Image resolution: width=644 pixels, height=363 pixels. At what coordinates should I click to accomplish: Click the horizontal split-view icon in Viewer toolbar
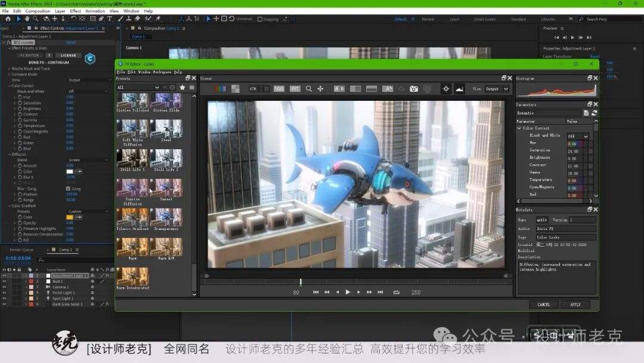coord(371,89)
